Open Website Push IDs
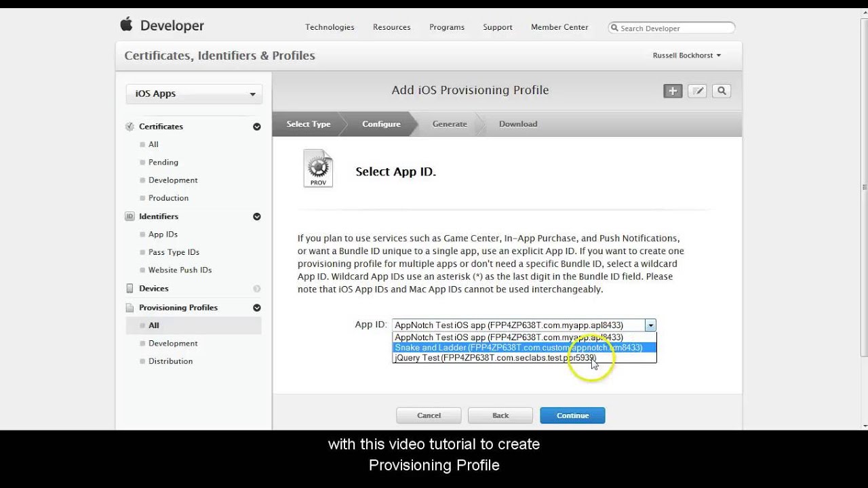The image size is (868, 488). pyautogui.click(x=180, y=270)
